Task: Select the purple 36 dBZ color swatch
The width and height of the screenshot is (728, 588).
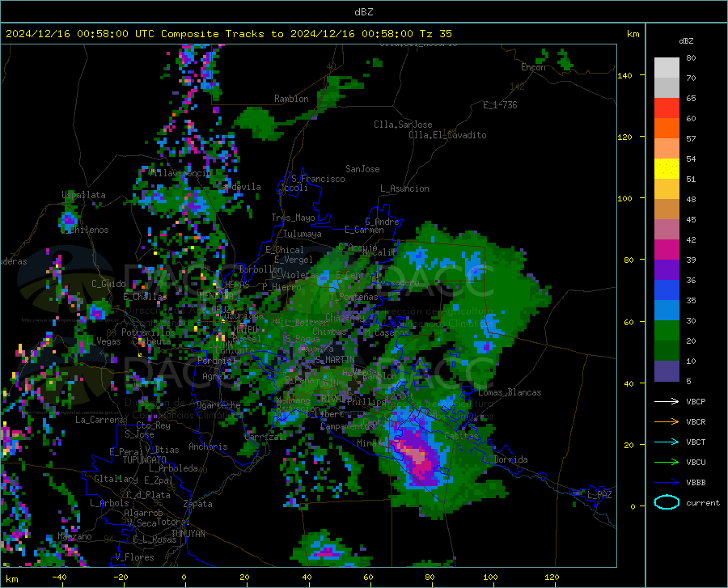Action: [x=667, y=270]
